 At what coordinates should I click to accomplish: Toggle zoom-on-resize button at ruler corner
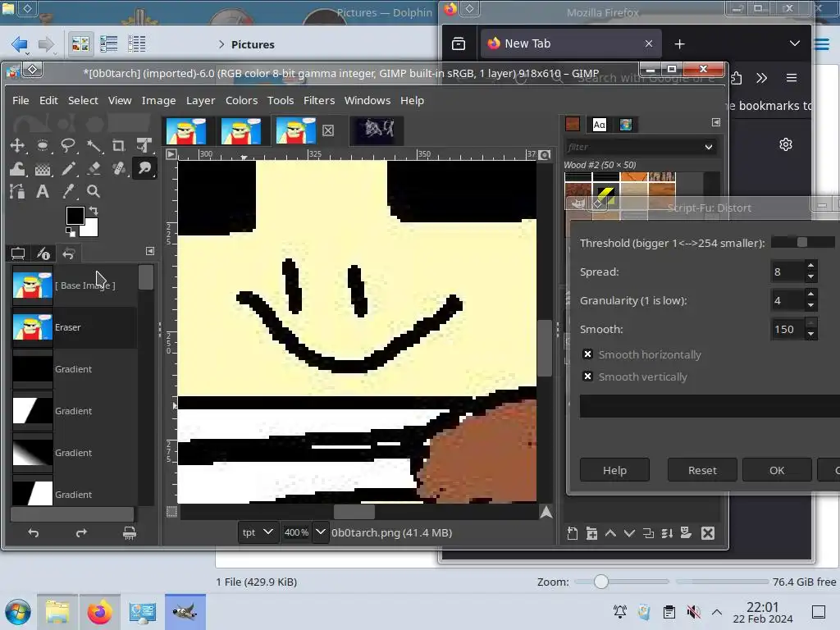(545, 155)
